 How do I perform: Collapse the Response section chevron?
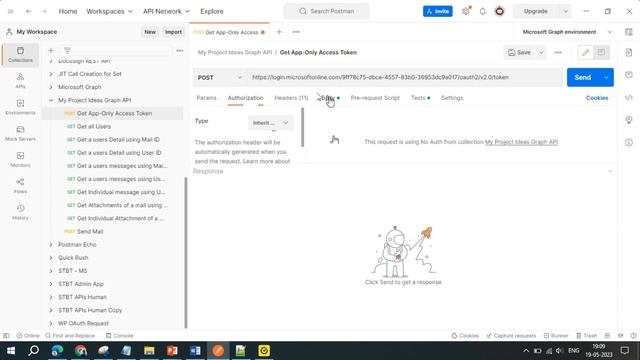(610, 171)
